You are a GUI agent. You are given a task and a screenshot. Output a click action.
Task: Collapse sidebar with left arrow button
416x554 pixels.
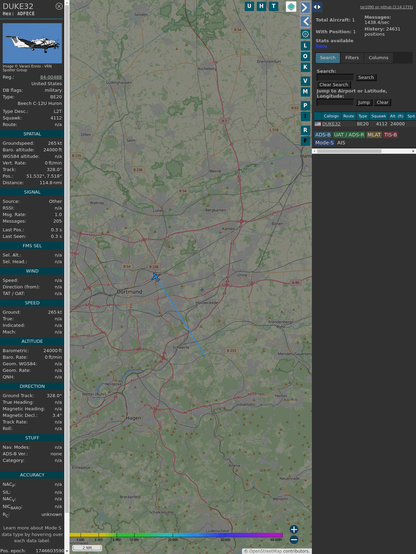point(305,22)
